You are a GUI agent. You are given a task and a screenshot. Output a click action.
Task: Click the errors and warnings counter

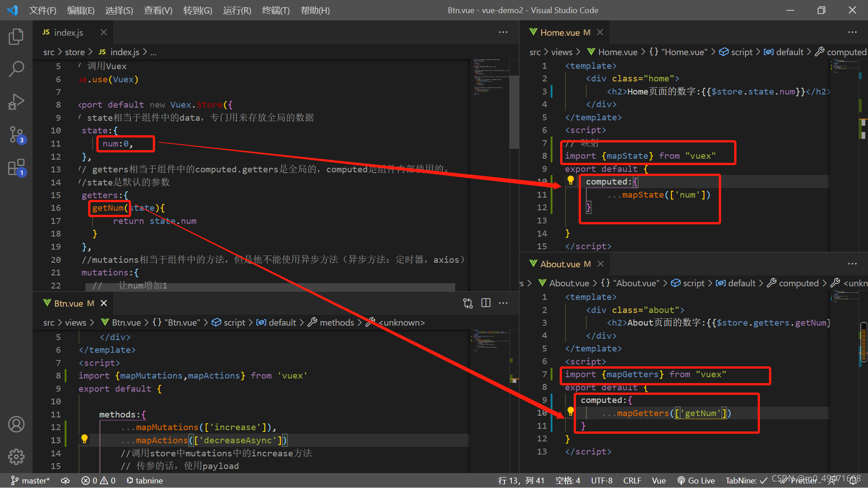98,480
